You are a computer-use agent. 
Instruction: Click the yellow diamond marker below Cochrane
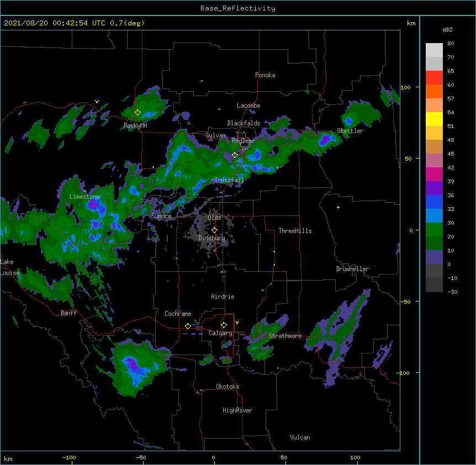click(x=188, y=326)
